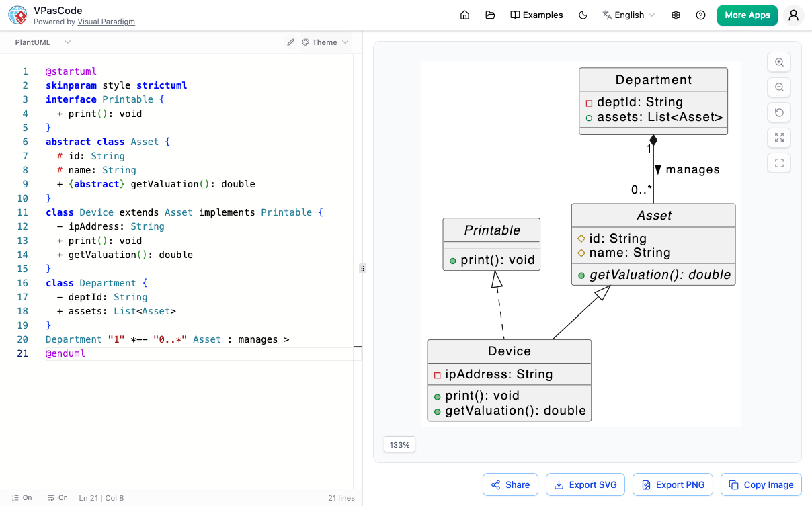Screen dimensions: 812x506
Task: Open the settings gear icon
Action: pyautogui.click(x=676, y=15)
